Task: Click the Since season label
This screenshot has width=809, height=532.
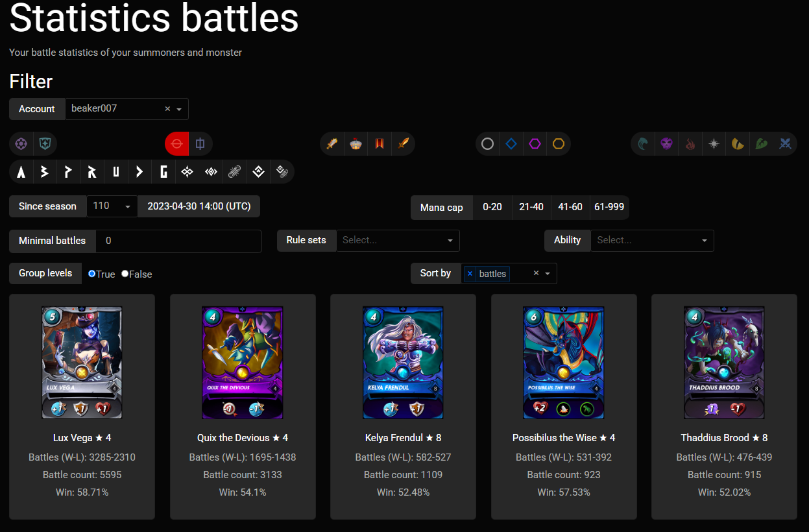Action: [x=47, y=206]
